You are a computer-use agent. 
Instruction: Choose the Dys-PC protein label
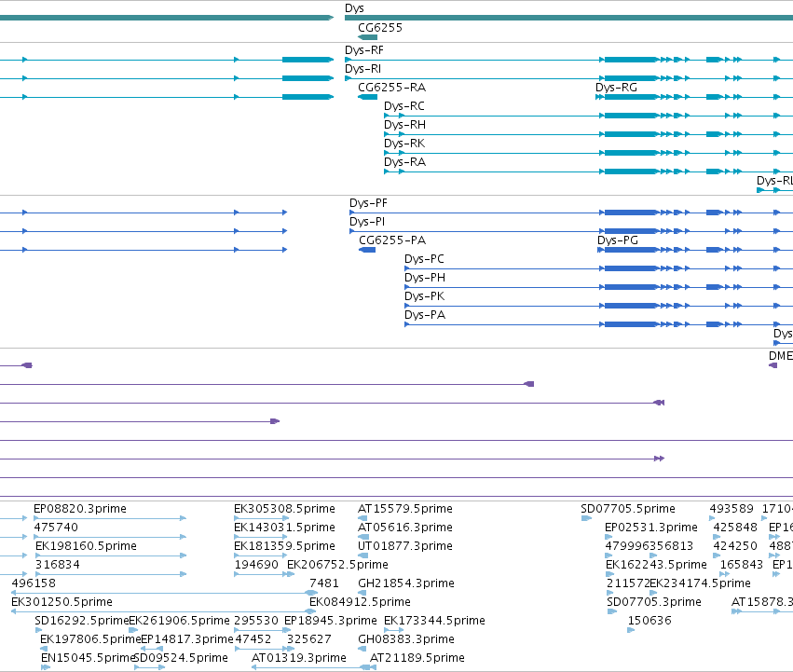point(424,259)
